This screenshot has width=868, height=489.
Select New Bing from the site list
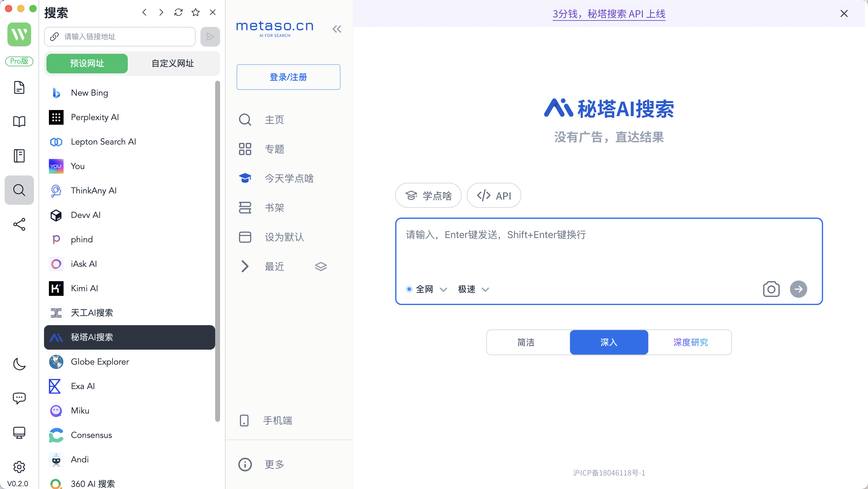point(129,93)
